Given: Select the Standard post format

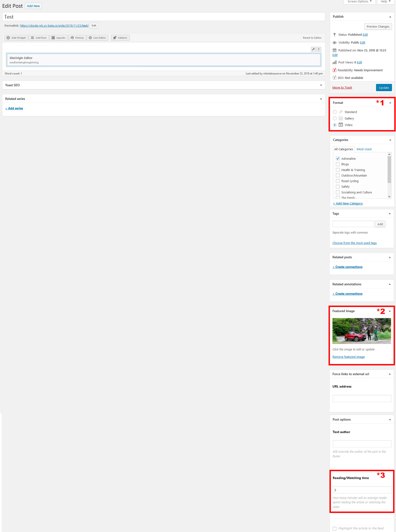Looking at the screenshot, I should 335,112.
